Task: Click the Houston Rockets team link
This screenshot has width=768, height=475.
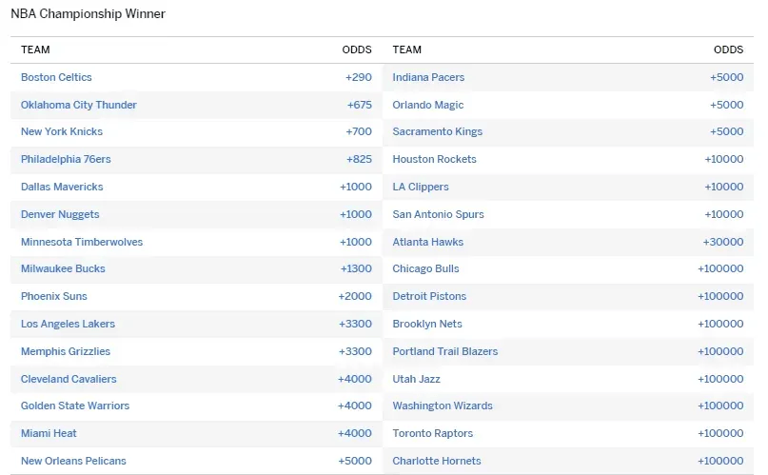Action: [434, 159]
